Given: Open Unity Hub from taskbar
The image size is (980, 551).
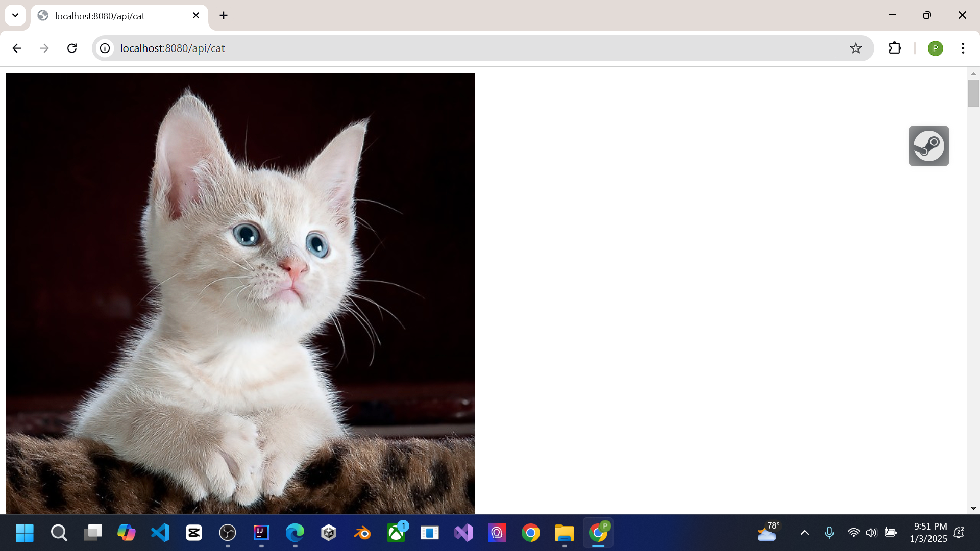Looking at the screenshot, I should (x=329, y=533).
